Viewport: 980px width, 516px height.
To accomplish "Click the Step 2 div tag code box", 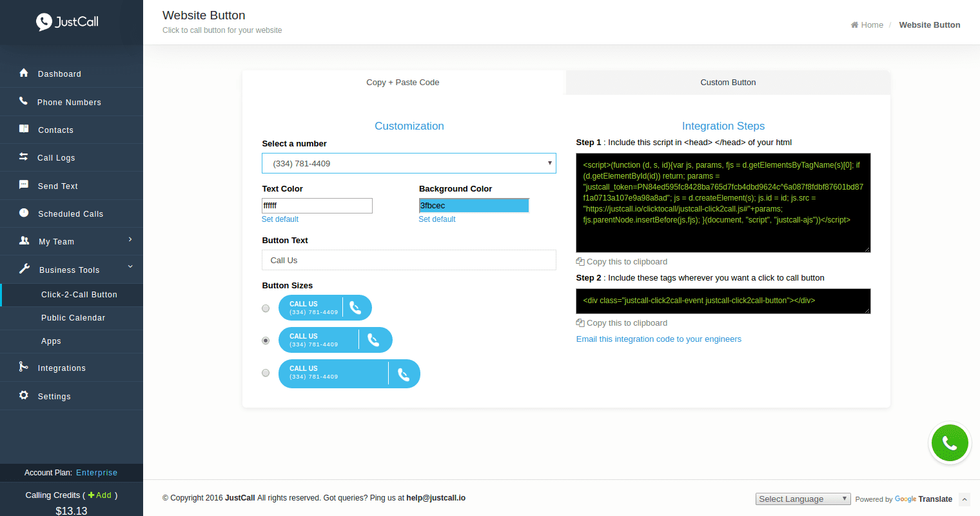I will (723, 301).
